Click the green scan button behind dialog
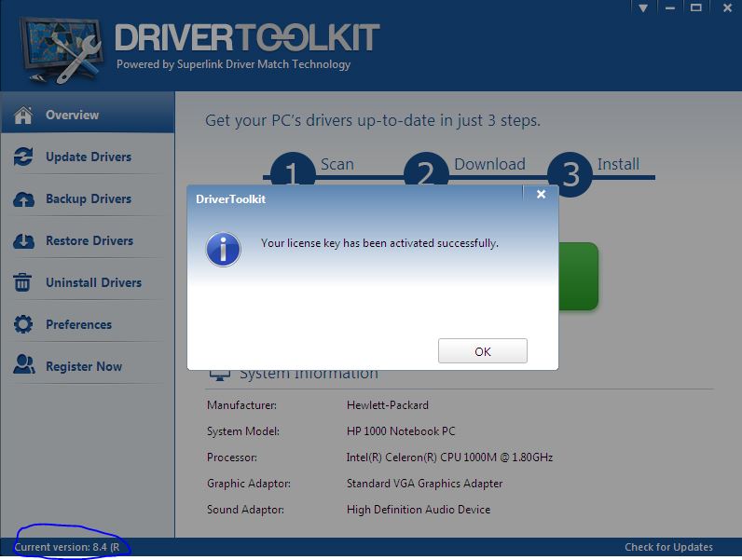 click(x=578, y=276)
